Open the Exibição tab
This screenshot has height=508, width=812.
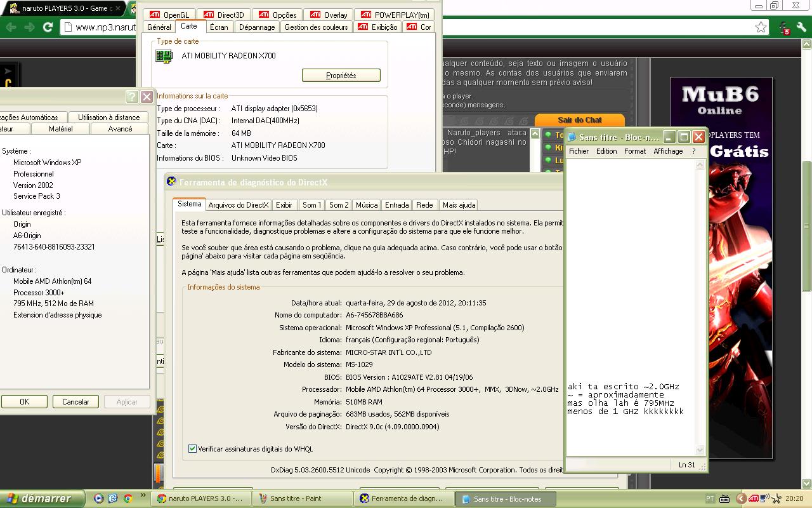pyautogui.click(x=377, y=27)
